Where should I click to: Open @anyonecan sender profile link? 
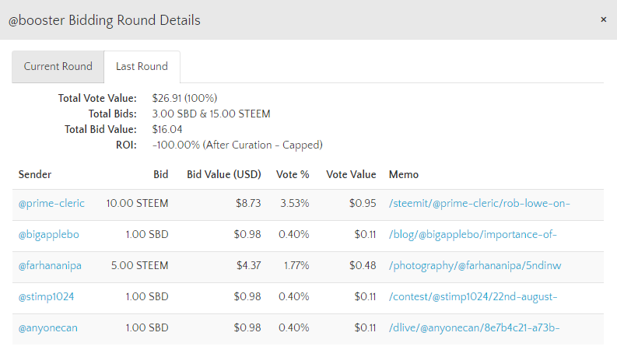point(48,327)
